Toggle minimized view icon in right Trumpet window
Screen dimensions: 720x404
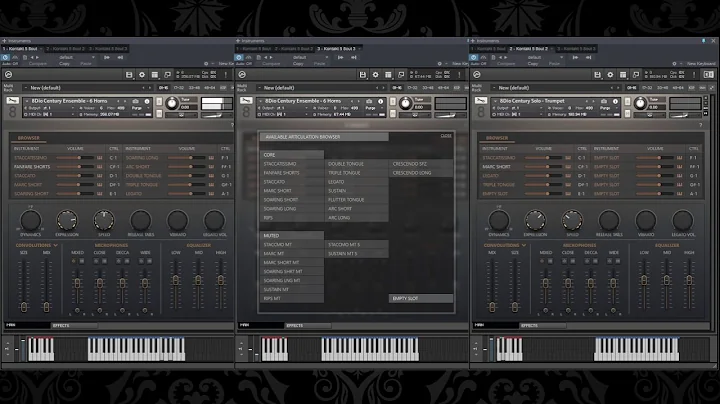tap(636, 75)
